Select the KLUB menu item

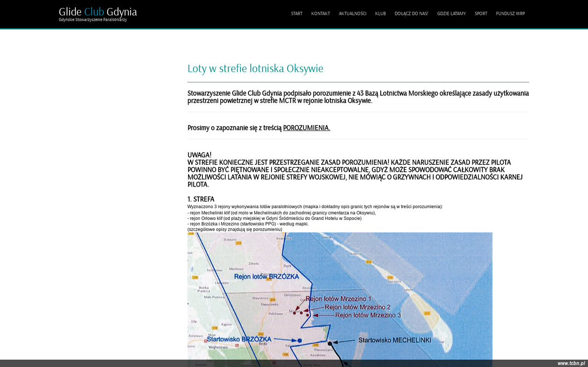click(380, 14)
